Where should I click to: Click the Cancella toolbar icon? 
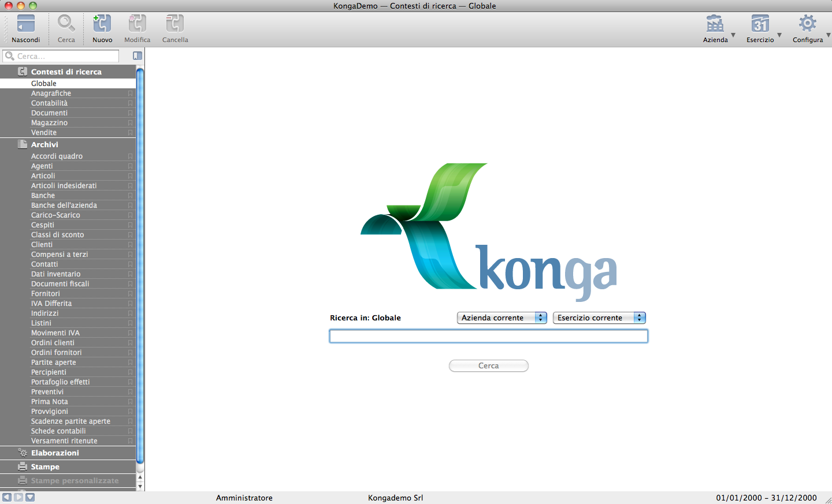point(174,24)
